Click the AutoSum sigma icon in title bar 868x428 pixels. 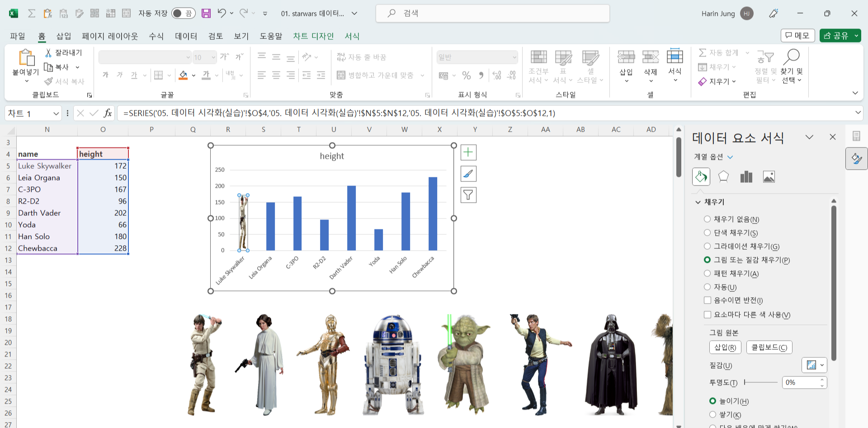coord(32,13)
